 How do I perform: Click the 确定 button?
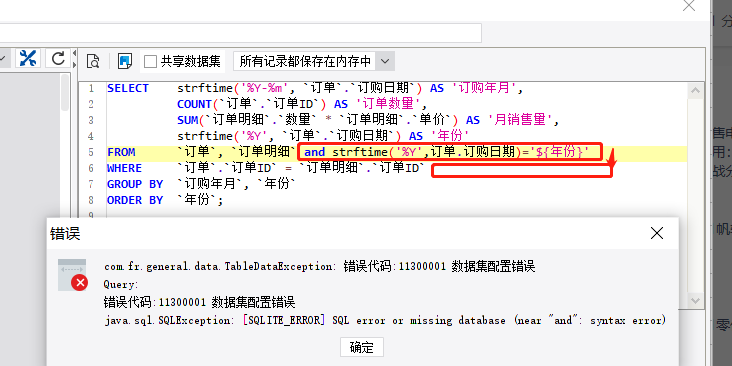(x=362, y=347)
